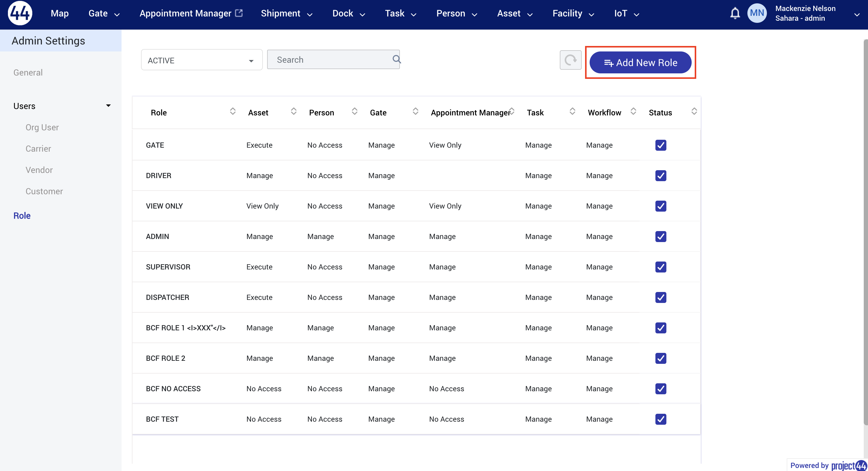Expand the Gate menu dropdown

click(x=117, y=15)
